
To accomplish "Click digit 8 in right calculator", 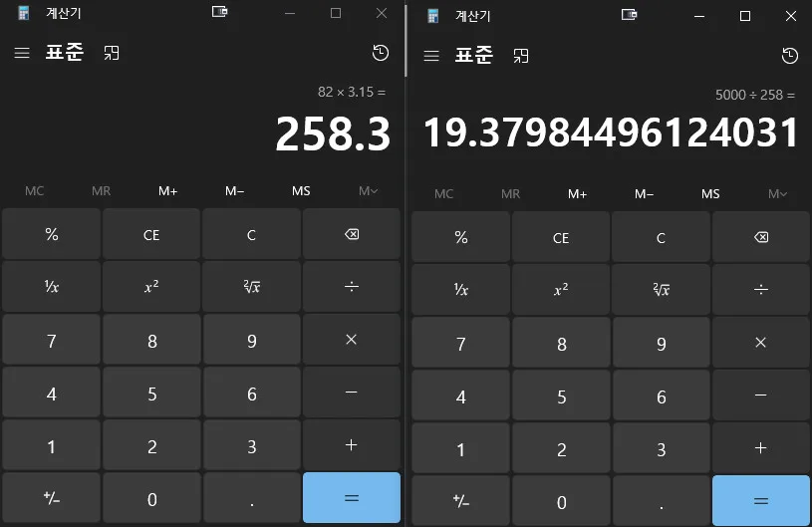I will click(x=561, y=343).
